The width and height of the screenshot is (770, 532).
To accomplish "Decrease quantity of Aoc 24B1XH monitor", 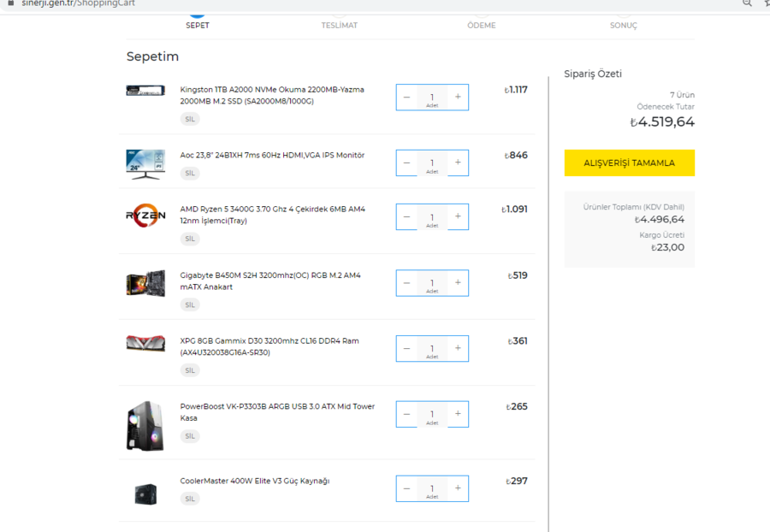I will pos(406,163).
